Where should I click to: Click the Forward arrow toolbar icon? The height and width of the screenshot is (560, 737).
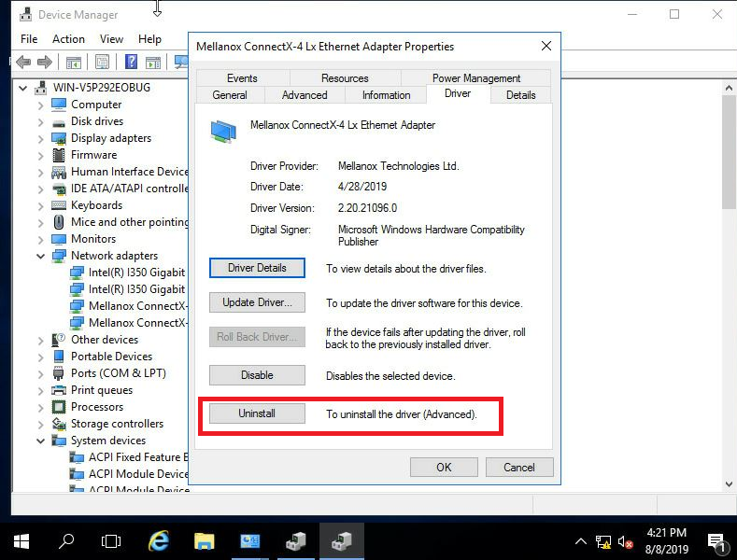pos(45,62)
